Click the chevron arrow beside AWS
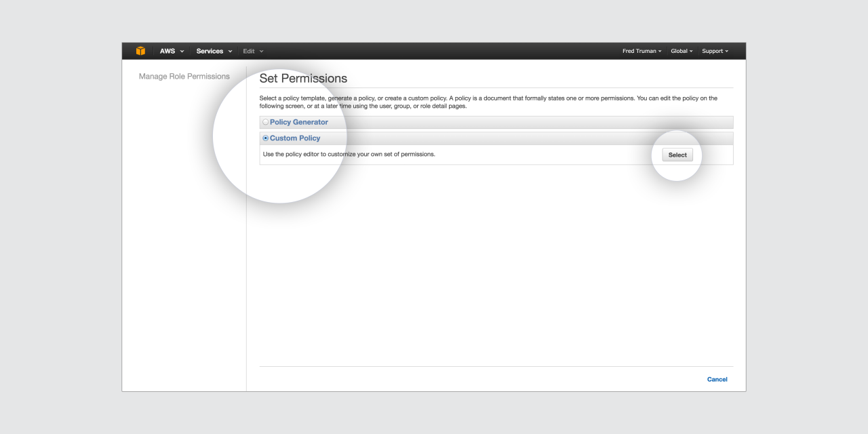 (x=182, y=52)
